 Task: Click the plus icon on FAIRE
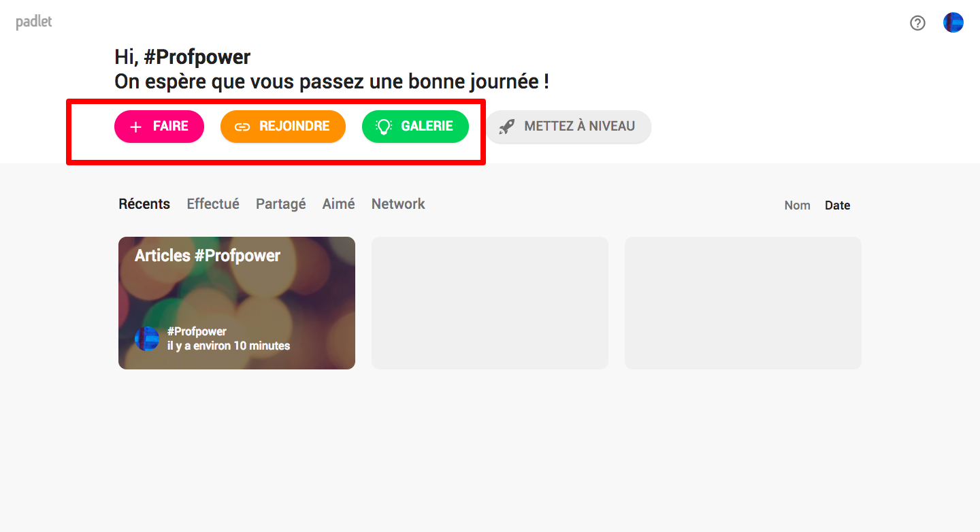tap(135, 127)
